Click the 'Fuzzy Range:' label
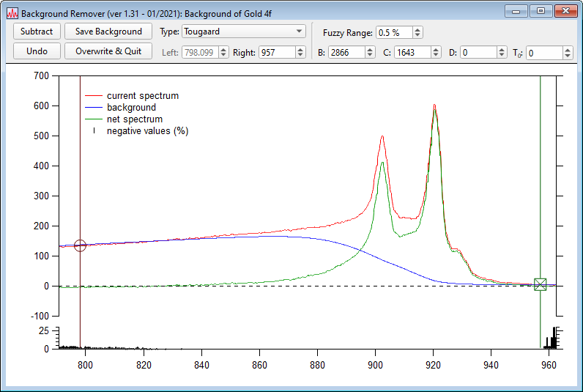 point(348,33)
